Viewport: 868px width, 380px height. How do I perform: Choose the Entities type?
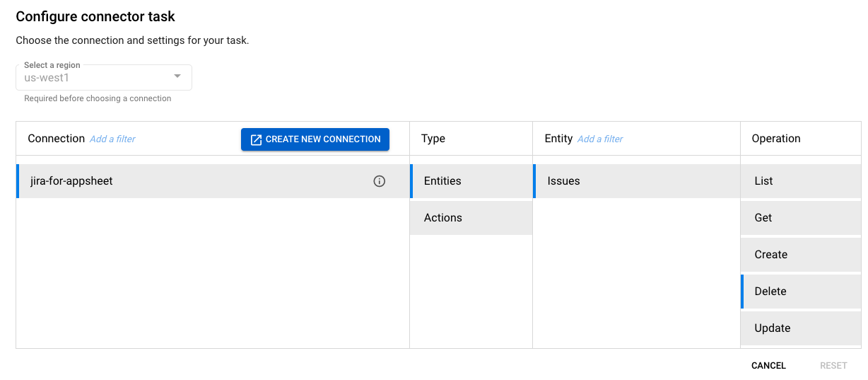click(x=442, y=181)
